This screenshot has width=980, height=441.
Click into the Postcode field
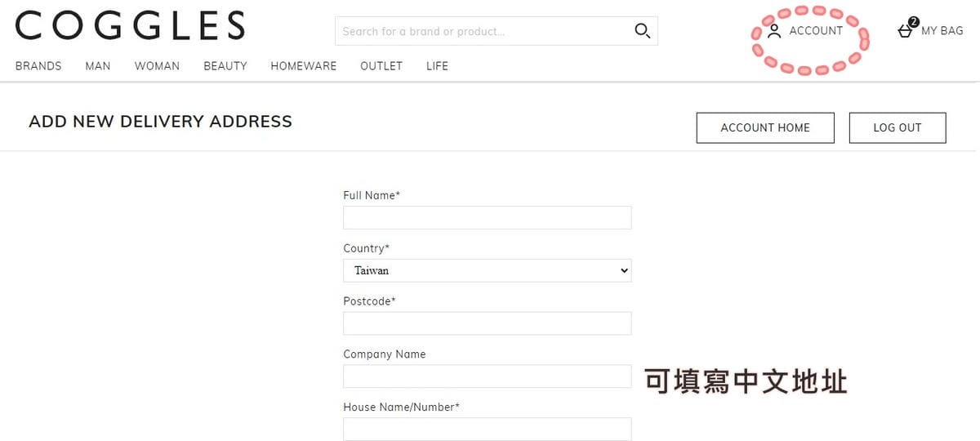pos(487,323)
